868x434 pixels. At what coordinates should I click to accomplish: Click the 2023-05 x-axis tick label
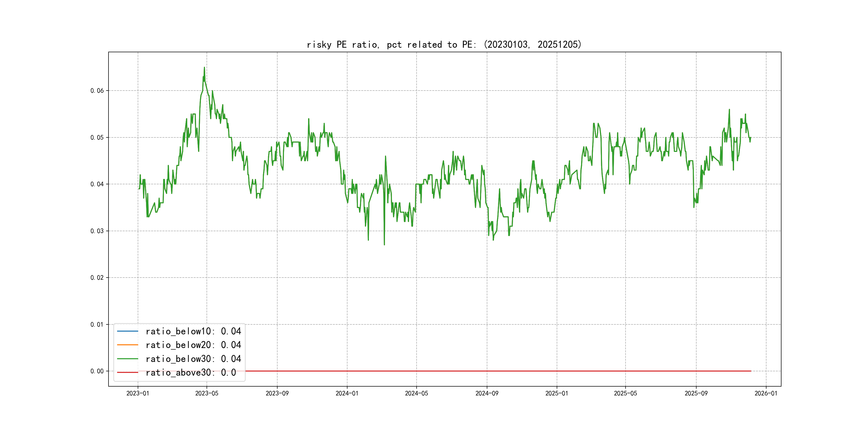[207, 393]
